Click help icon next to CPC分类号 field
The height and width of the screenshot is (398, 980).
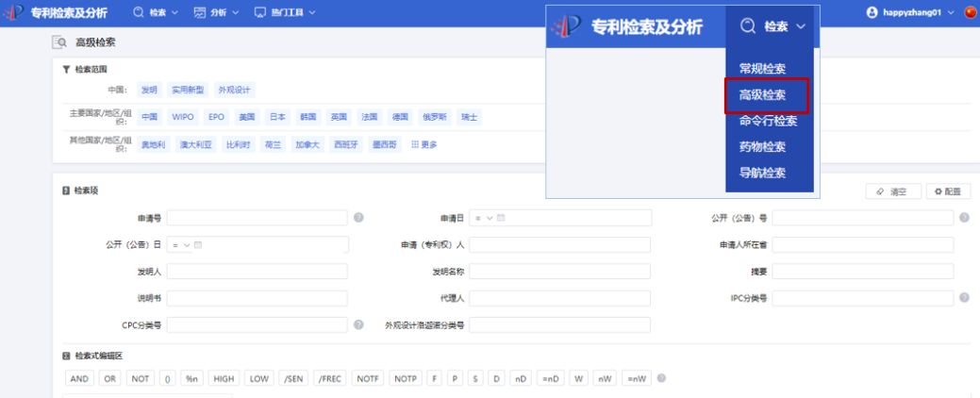(x=358, y=324)
